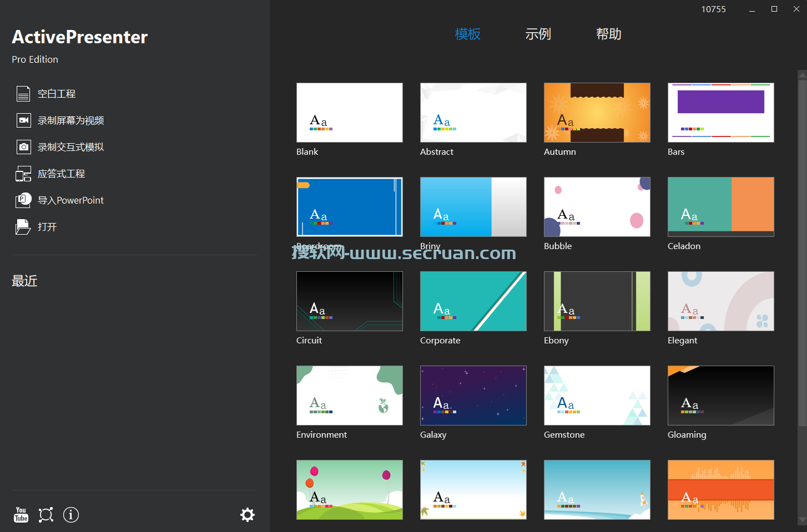Viewport: 807px width, 532px height.
Task: Click the Corporate label text
Action: 440,341
